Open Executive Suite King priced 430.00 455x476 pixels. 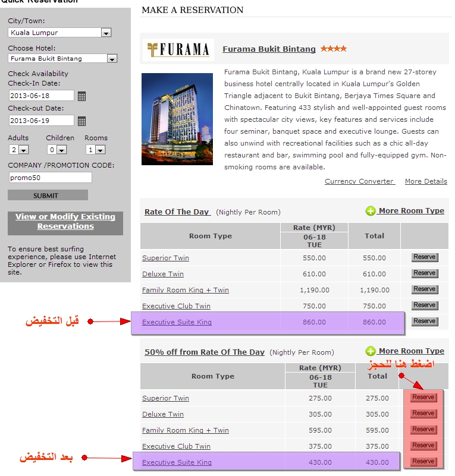tap(177, 463)
